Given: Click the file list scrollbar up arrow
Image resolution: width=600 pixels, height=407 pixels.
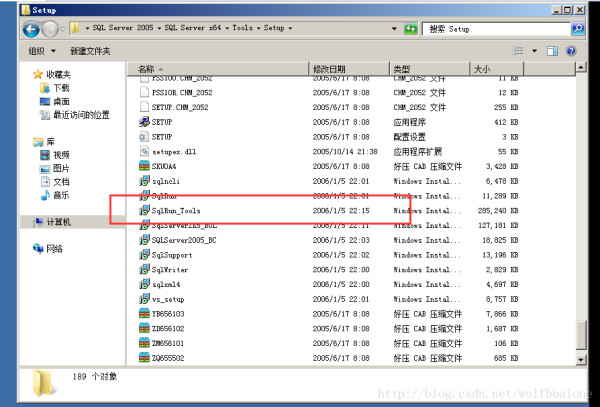Looking at the screenshot, I should coord(581,68).
